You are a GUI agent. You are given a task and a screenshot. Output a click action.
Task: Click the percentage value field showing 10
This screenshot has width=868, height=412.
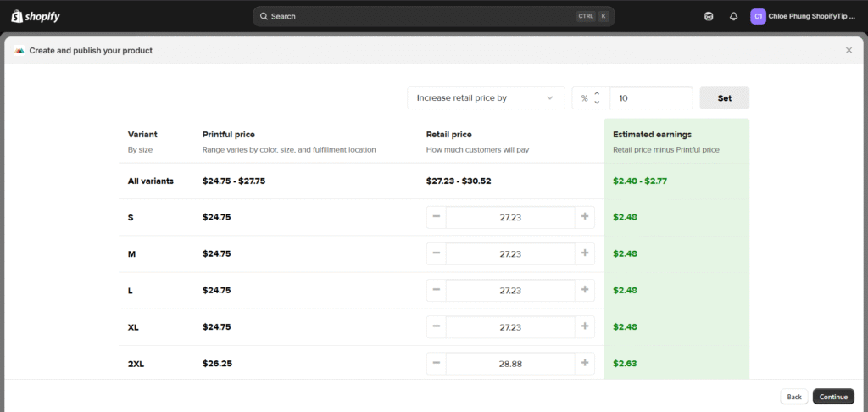point(650,98)
